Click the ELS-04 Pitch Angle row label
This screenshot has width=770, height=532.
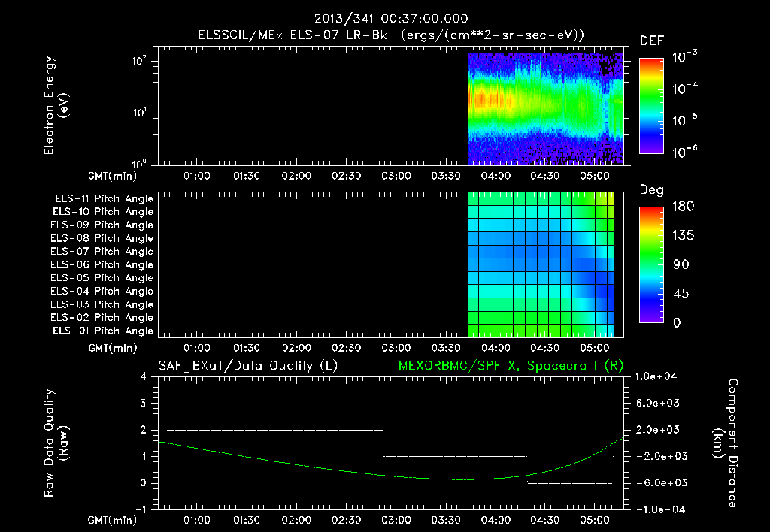(x=102, y=291)
